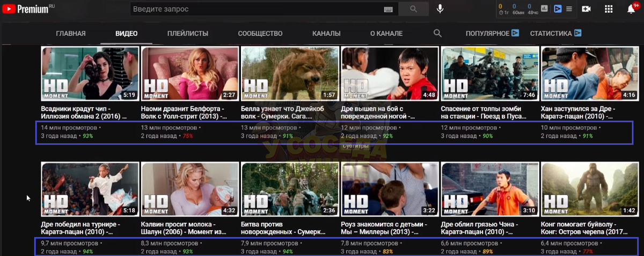Click the blue vidIQ logo in toolbar

[558, 9]
